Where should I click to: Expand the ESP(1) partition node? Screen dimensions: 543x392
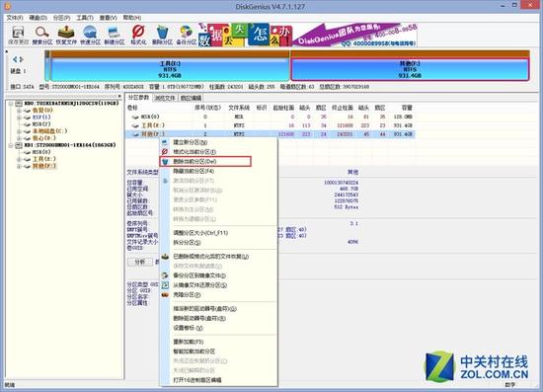(19, 118)
